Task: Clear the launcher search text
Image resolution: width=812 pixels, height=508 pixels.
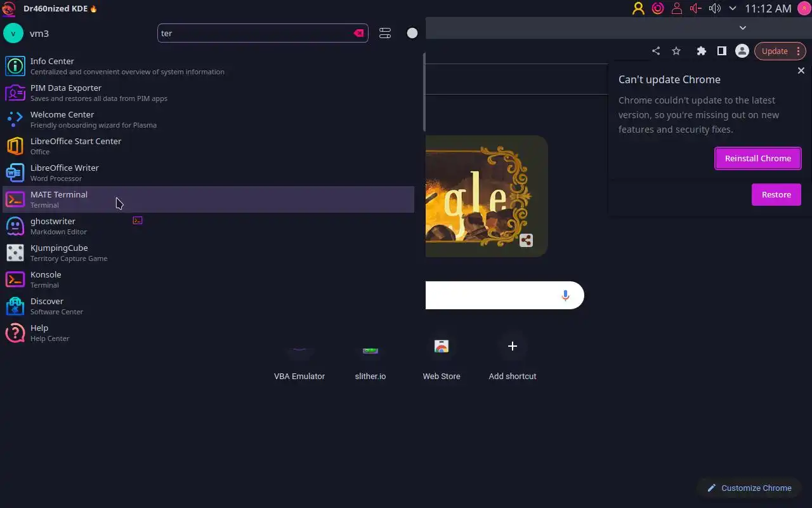Action: 358,33
